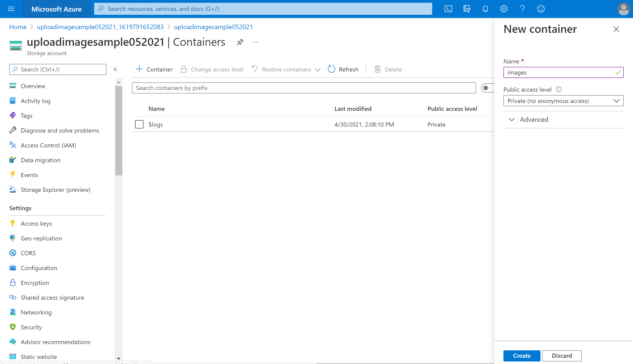Open the feedback smiley icon
The height and width of the screenshot is (364, 633).
pyautogui.click(x=541, y=9)
